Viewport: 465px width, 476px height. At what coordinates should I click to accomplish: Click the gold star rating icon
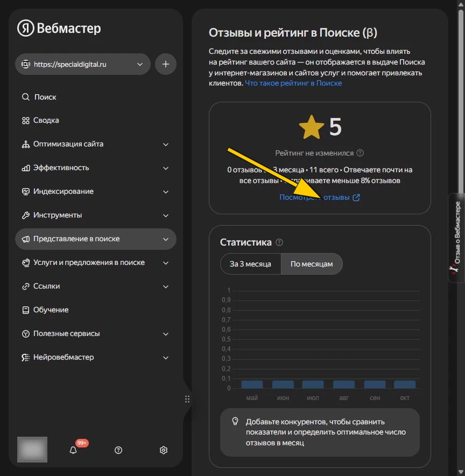[312, 127]
